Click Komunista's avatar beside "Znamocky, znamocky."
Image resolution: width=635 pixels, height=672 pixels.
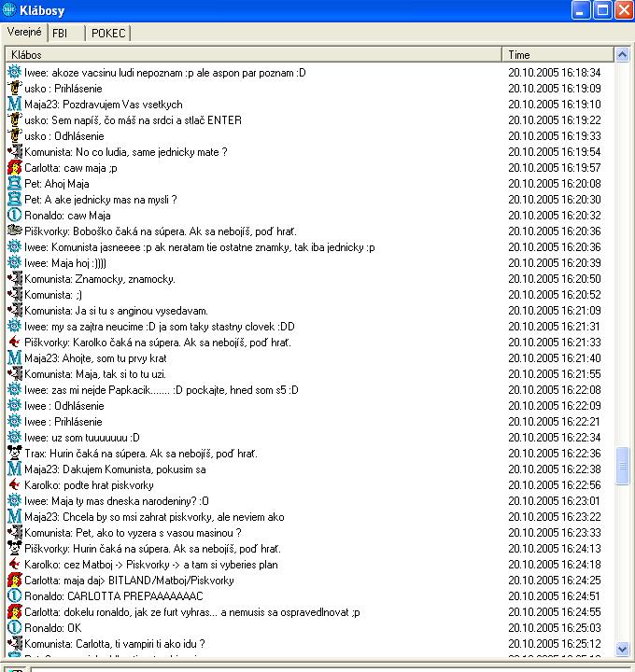[x=14, y=279]
